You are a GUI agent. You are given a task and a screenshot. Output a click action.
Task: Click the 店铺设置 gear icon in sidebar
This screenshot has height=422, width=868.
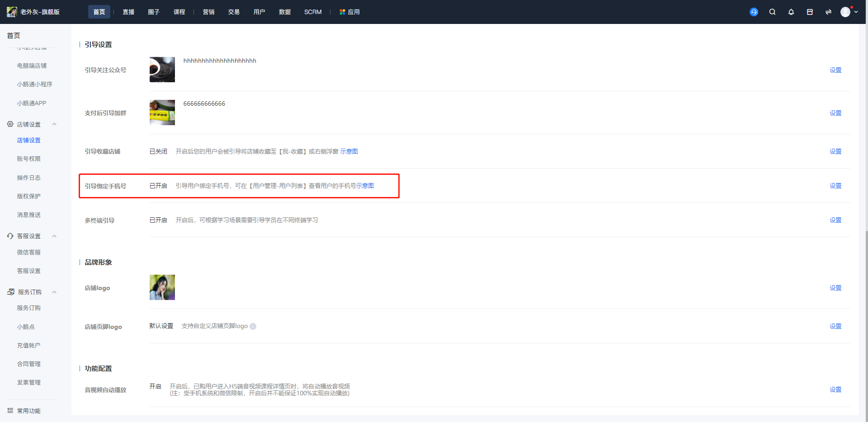[x=10, y=124]
